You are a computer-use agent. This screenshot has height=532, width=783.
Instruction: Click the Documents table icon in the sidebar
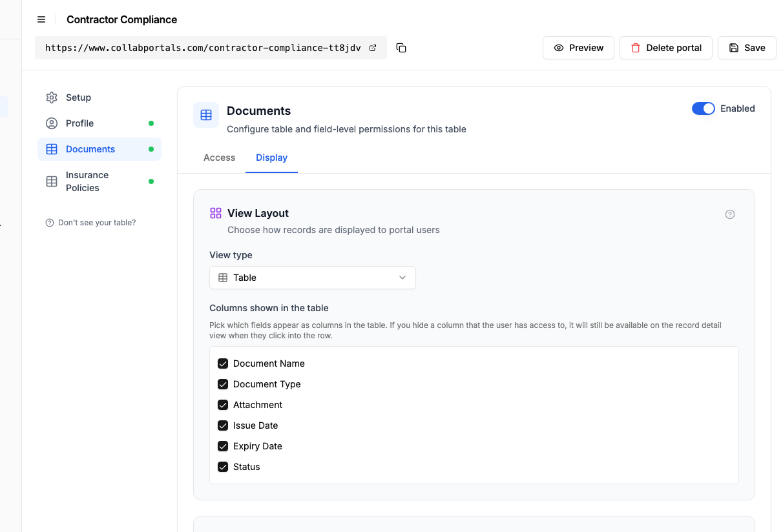click(52, 149)
